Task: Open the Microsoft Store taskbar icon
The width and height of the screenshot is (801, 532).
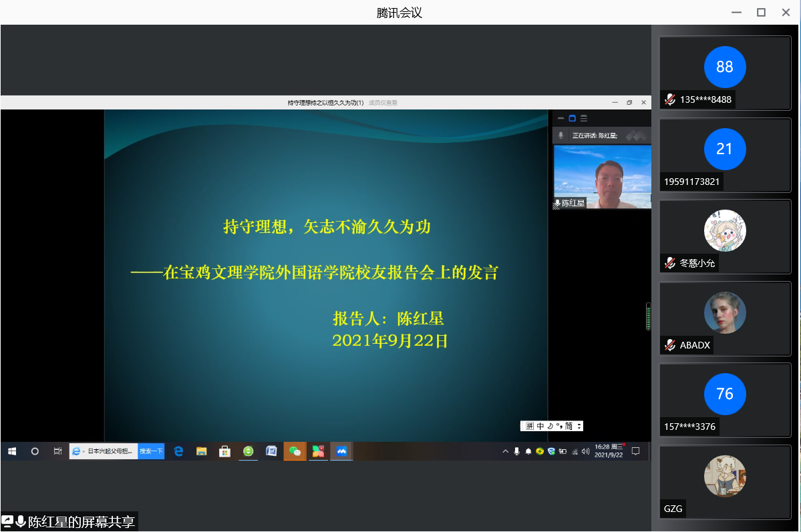Action: 225,451
